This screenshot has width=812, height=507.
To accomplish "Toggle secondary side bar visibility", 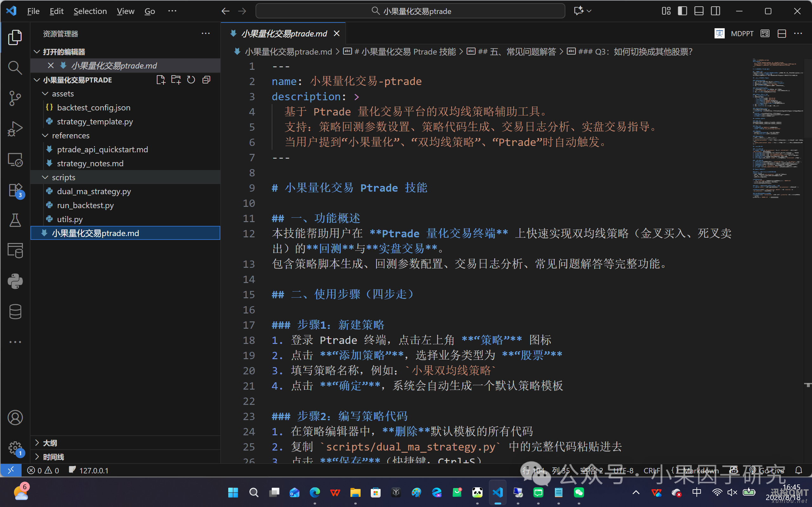I will pyautogui.click(x=715, y=11).
